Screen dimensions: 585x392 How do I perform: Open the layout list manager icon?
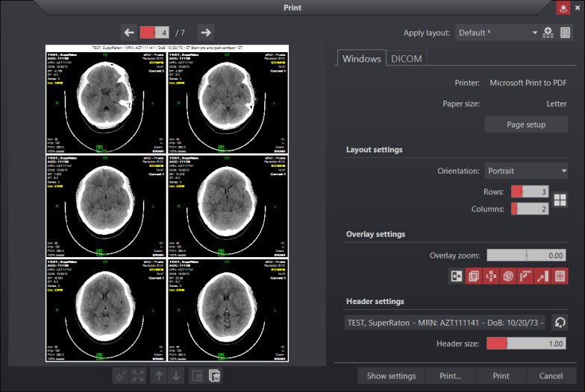pos(566,33)
